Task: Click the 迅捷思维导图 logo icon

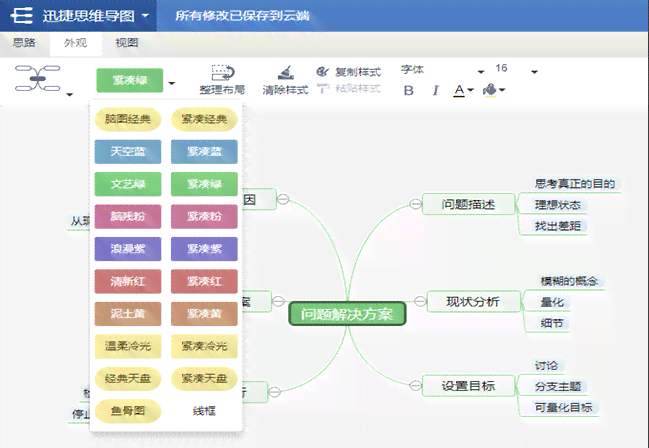Action: click(x=21, y=16)
